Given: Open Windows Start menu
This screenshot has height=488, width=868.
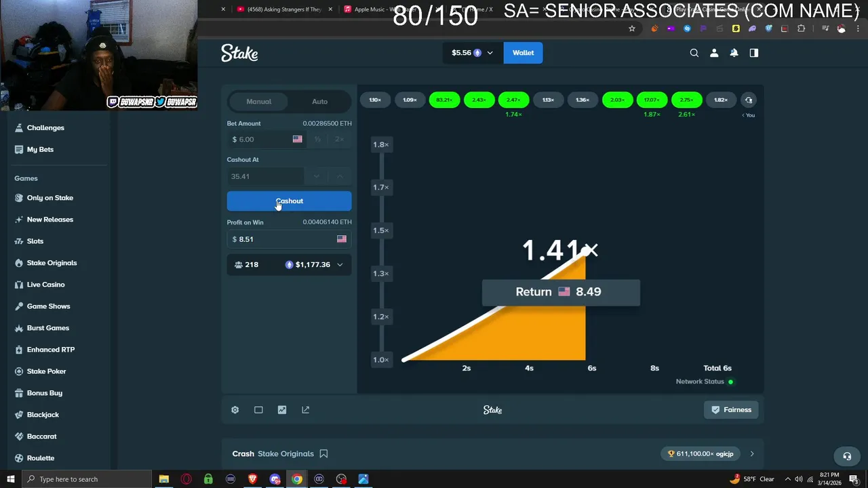Looking at the screenshot, I should [10, 479].
